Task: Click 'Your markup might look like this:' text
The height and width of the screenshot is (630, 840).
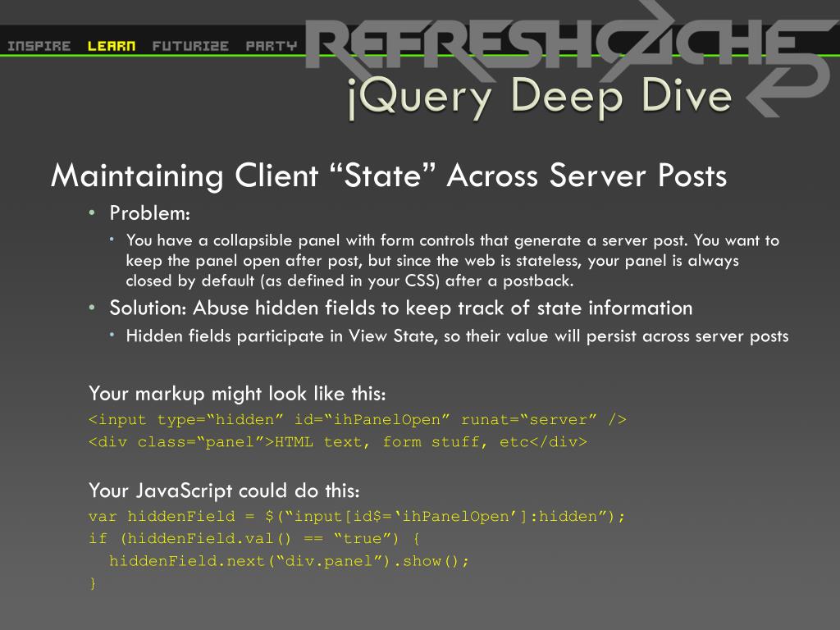Action: coord(237,394)
